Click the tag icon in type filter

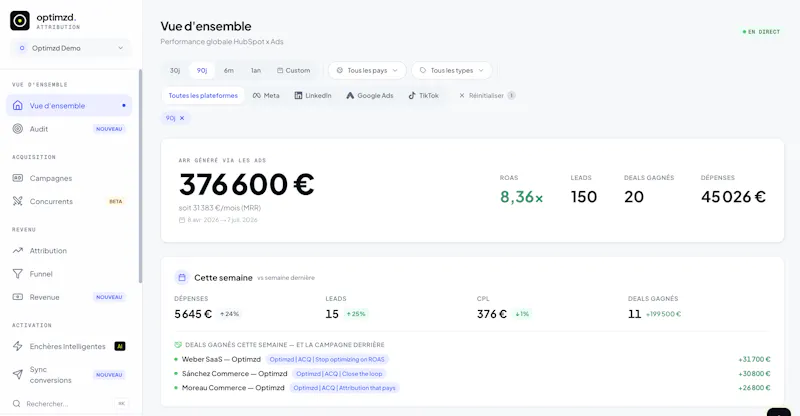pos(422,70)
